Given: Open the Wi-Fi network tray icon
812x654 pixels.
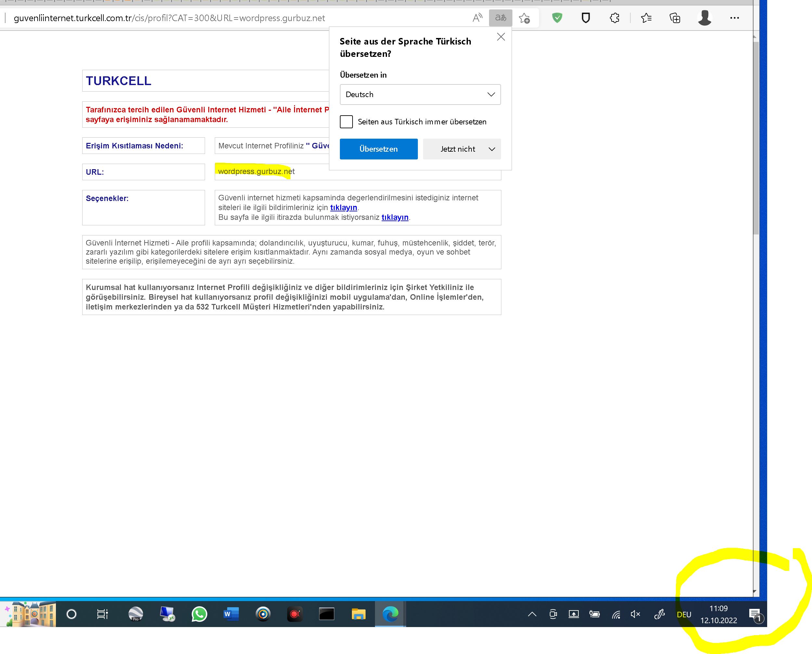Looking at the screenshot, I should click(616, 614).
